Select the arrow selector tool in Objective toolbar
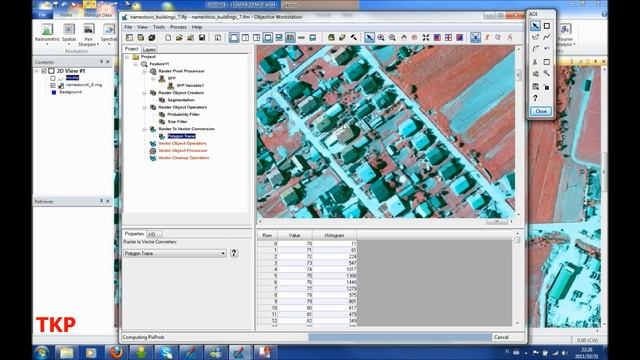 [369, 38]
